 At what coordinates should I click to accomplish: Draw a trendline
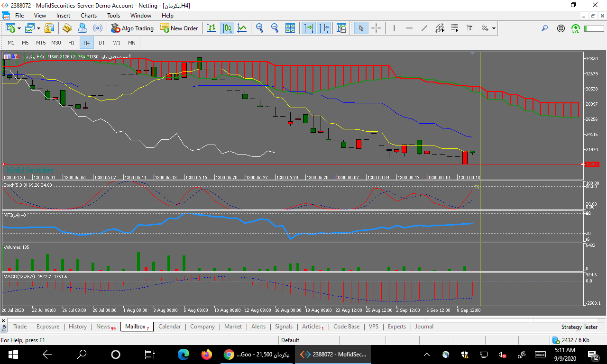coord(424,28)
